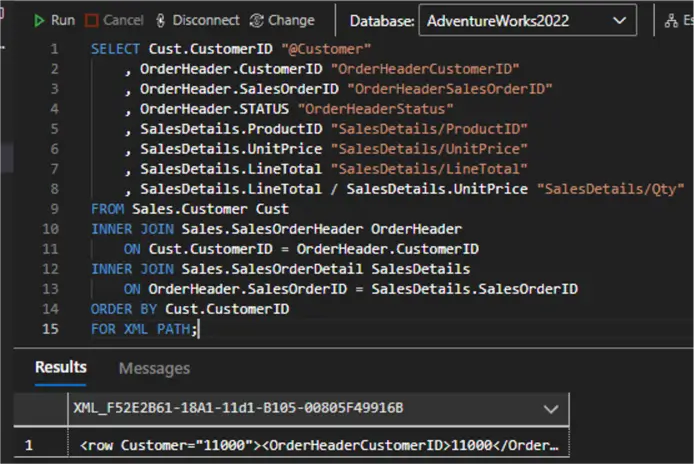Click the red Cancel stop icon
This screenshot has height=464, width=694.
[x=92, y=20]
